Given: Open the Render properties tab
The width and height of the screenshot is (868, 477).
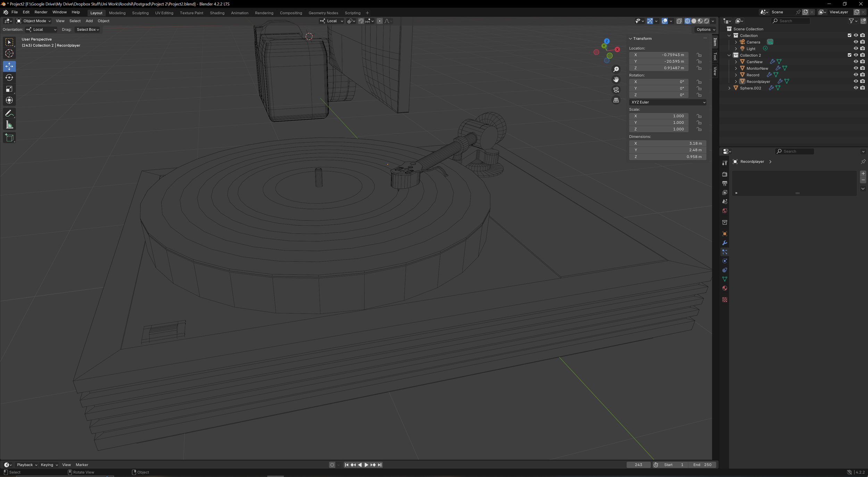Looking at the screenshot, I should pyautogui.click(x=725, y=174).
